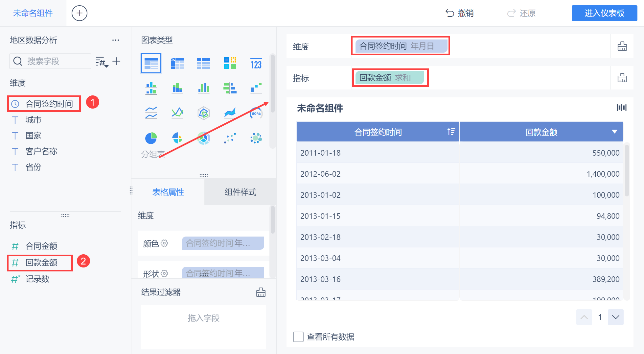The width and height of the screenshot is (644, 354).
Task: Open chart display options icon beside 未命名组件 title
Action: pyautogui.click(x=622, y=108)
